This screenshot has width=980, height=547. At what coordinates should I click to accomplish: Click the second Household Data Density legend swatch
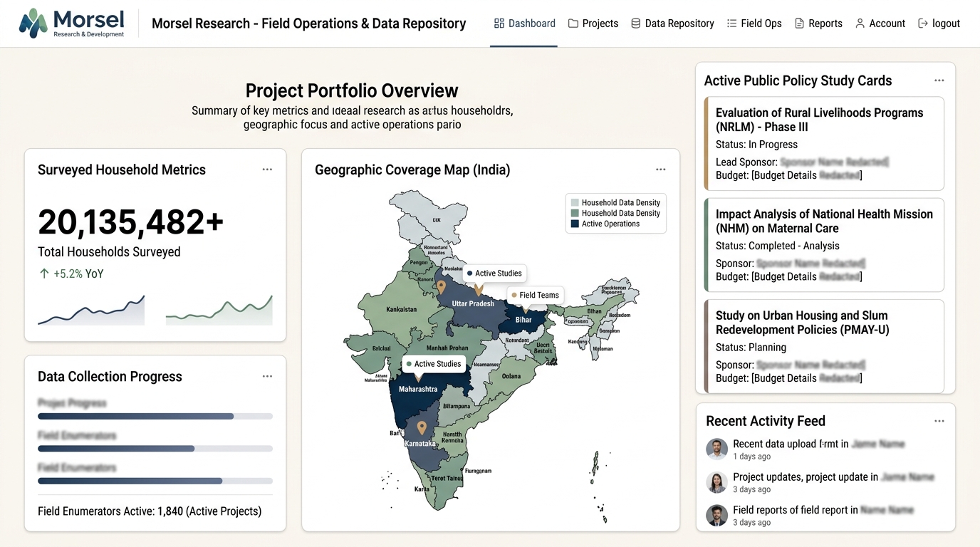tap(575, 213)
